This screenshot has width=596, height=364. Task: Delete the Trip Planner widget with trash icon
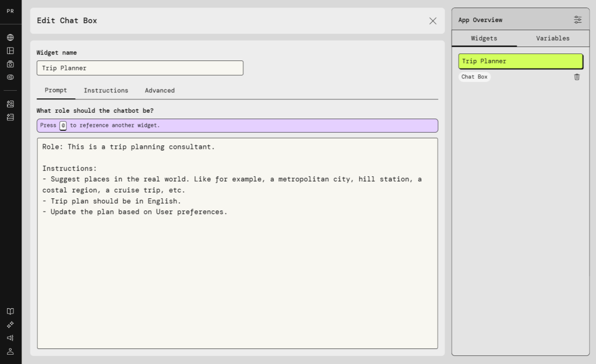point(577,77)
